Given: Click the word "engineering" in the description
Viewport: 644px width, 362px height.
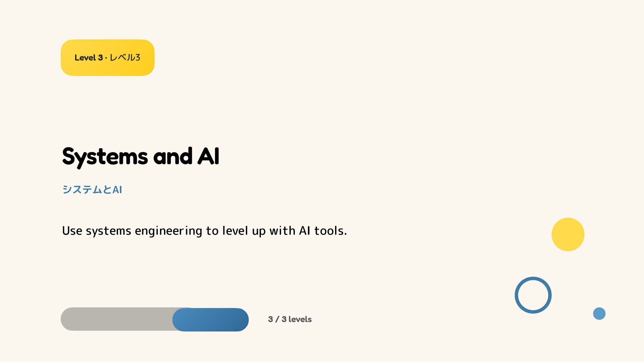Looking at the screenshot, I should click(x=168, y=231).
